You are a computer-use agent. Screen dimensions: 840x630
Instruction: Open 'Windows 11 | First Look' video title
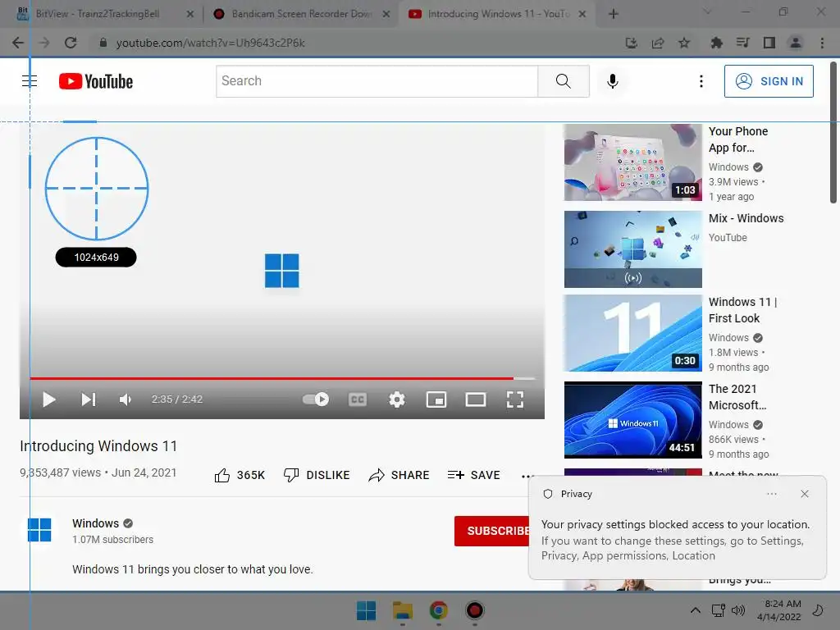click(x=742, y=310)
